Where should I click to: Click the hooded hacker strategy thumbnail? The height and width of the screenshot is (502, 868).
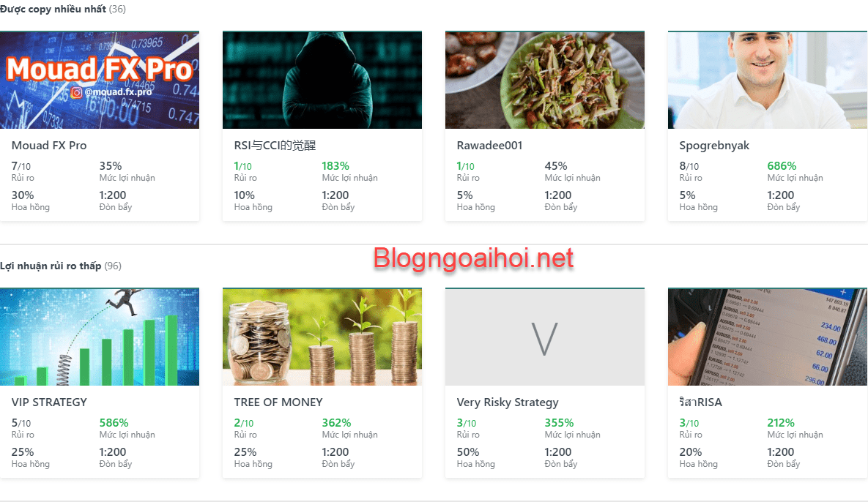322,80
